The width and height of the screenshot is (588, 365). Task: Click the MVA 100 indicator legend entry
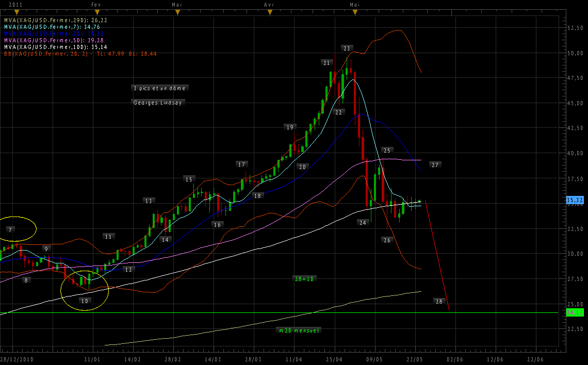point(56,46)
